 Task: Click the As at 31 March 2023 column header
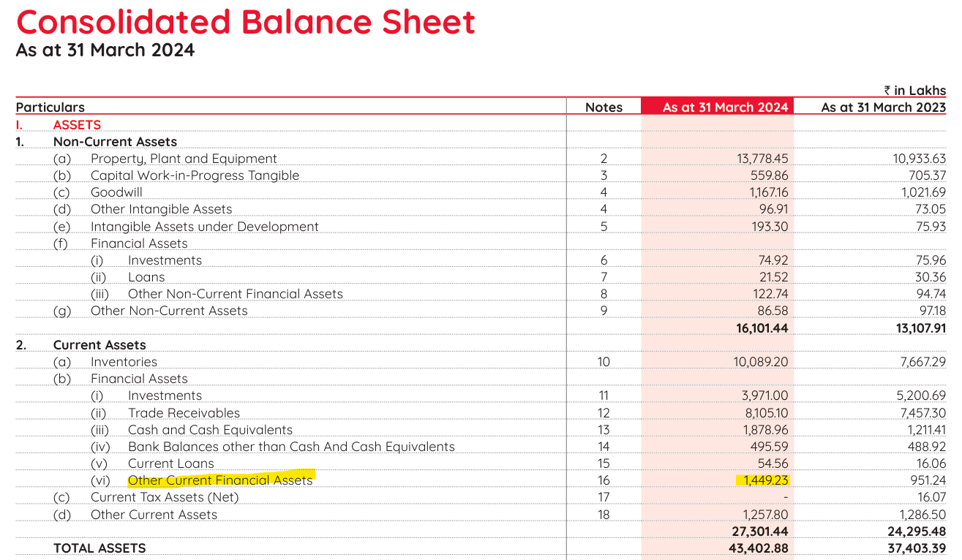coord(883,107)
